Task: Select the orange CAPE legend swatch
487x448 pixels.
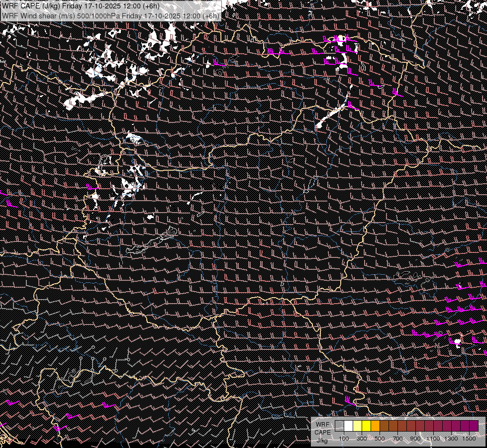Action: click(x=375, y=426)
